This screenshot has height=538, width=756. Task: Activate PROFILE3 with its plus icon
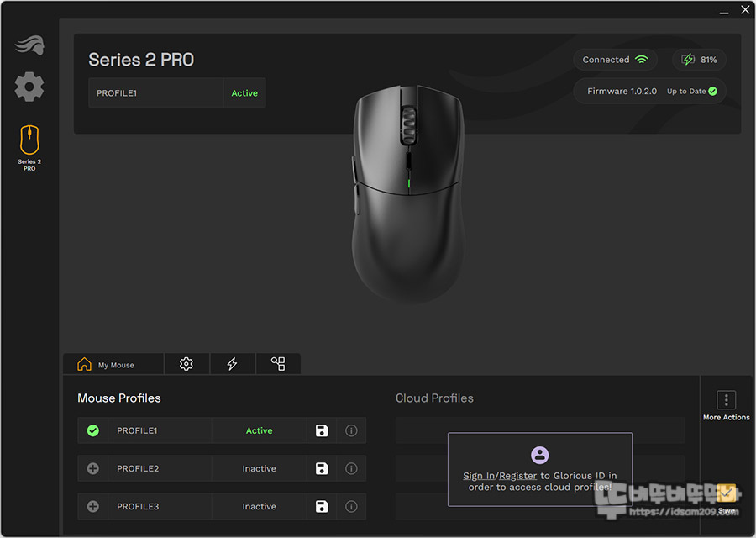(x=93, y=507)
